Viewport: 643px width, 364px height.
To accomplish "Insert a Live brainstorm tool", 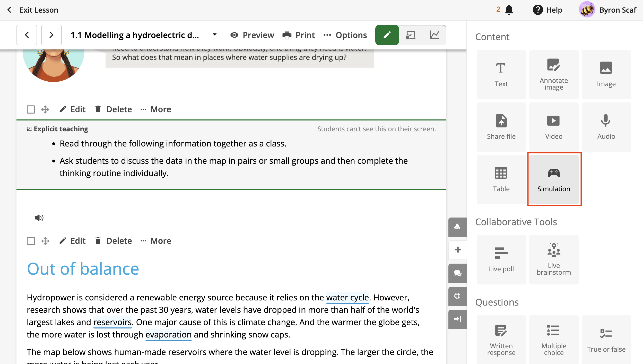I will pyautogui.click(x=554, y=259).
